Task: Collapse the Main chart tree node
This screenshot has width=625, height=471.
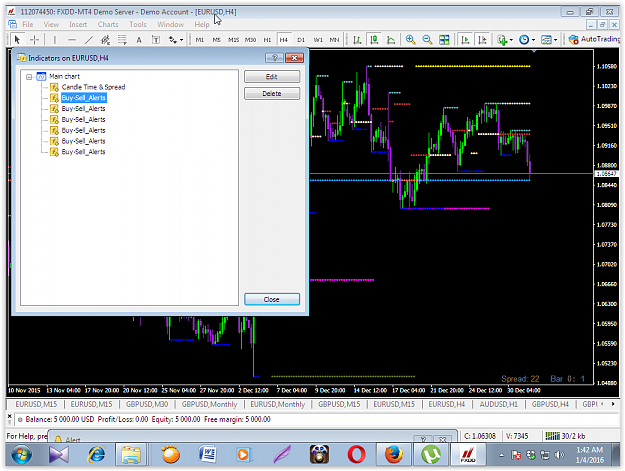Action: pos(29,77)
